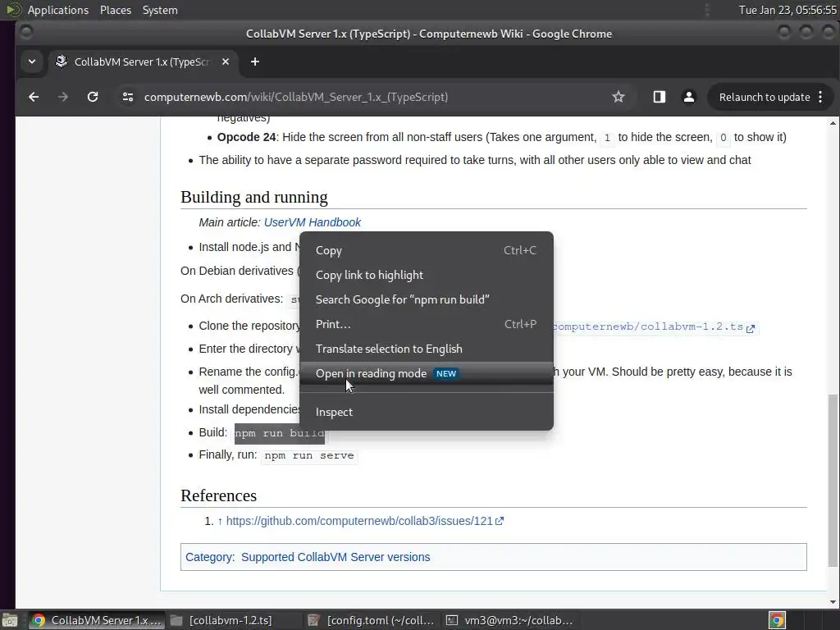Click the "Building and running" heading
The width and height of the screenshot is (840, 630).
[x=254, y=197]
